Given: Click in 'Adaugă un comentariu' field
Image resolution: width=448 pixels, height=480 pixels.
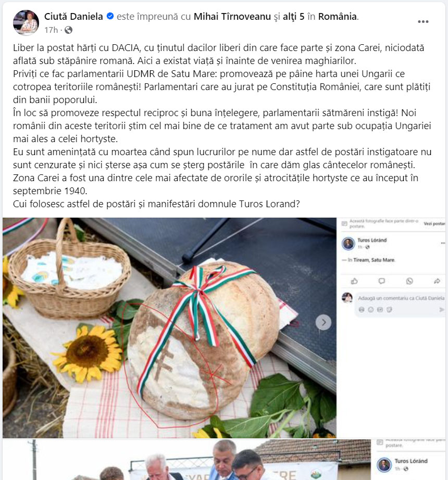Looking at the screenshot, I should 401,298.
